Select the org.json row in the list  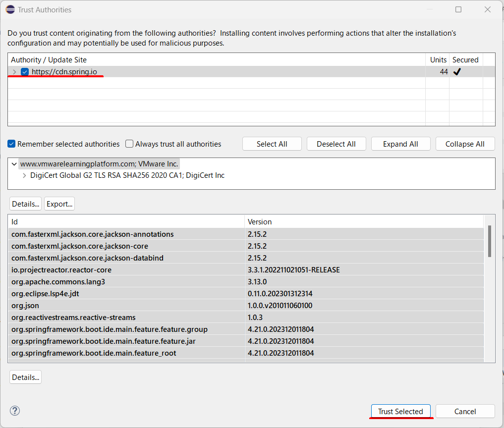[124, 305]
